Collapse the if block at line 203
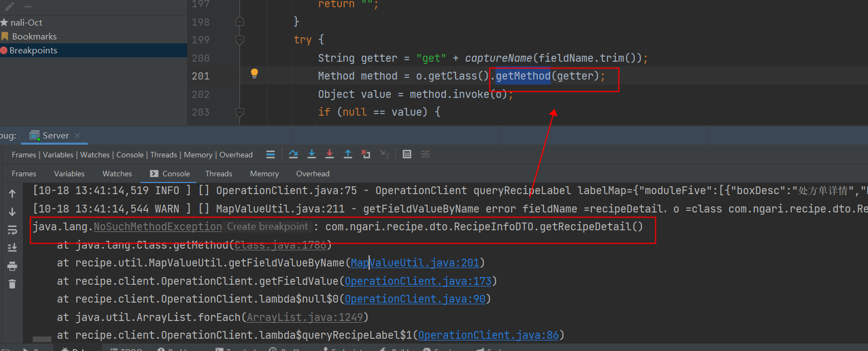Viewport: 868px width, 351px height. pyautogui.click(x=239, y=112)
